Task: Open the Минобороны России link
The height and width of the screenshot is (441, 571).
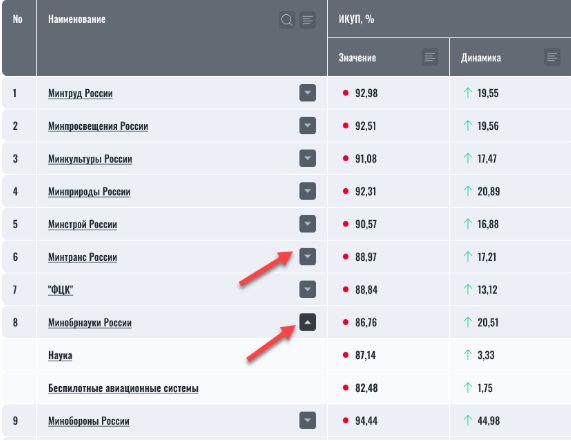Action: 89,421
